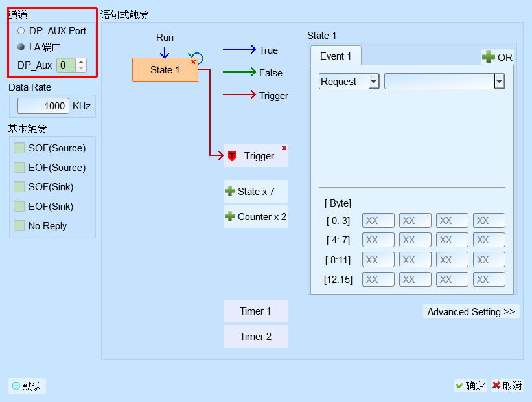Select the DP_AUX Port radio button
The image size is (532, 402).
click(21, 31)
